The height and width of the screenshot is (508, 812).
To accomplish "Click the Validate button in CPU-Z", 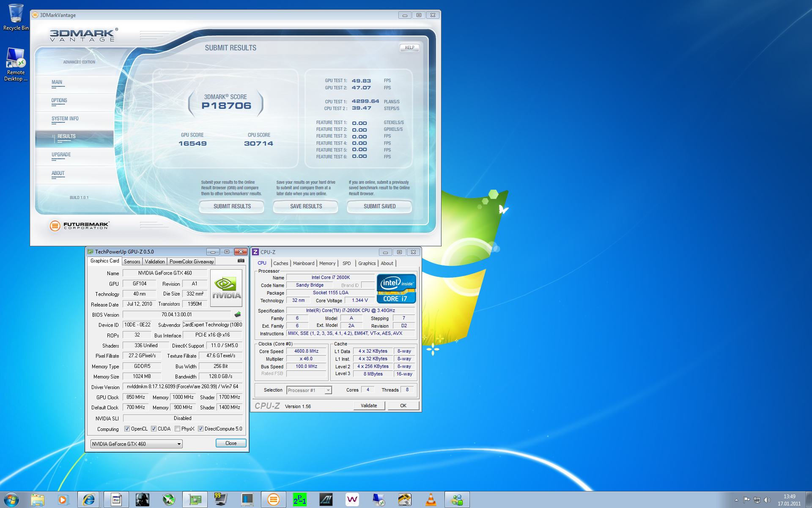I will 369,406.
